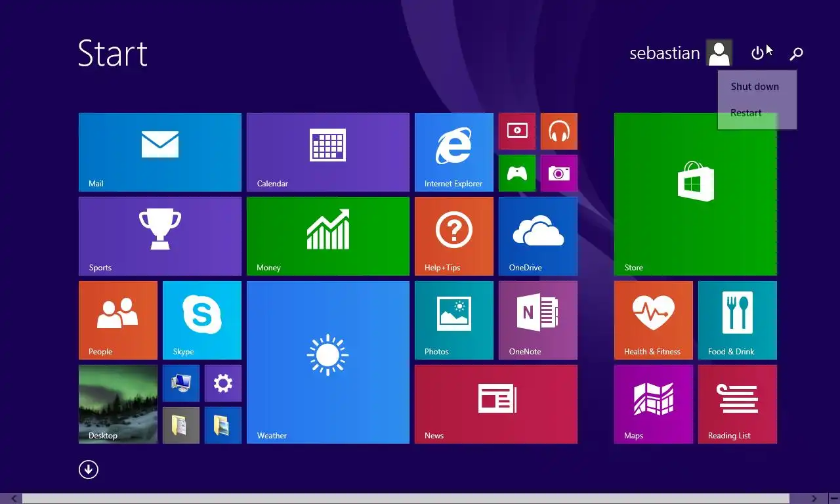Viewport: 840px width, 504px height.
Task: Open the Music headphones tile
Action: click(x=559, y=131)
